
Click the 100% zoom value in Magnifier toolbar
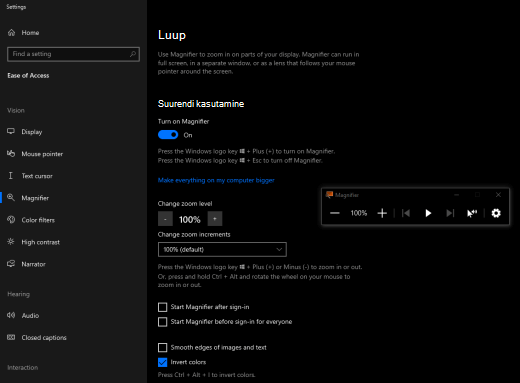(x=359, y=213)
